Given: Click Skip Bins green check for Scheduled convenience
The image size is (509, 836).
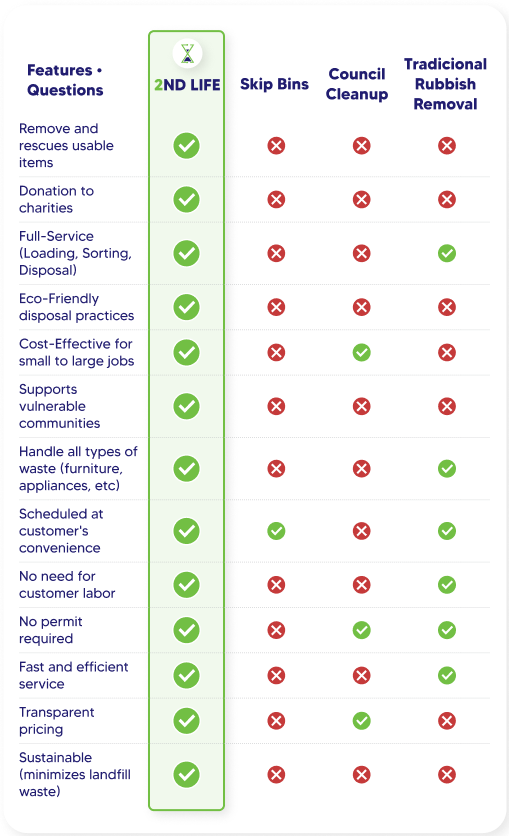Looking at the screenshot, I should pyautogui.click(x=276, y=531).
